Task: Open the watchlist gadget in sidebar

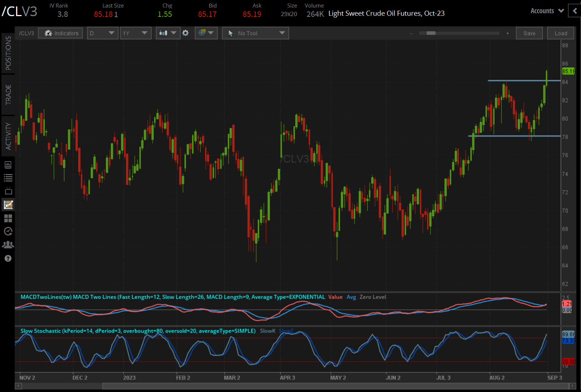Action: point(8,178)
